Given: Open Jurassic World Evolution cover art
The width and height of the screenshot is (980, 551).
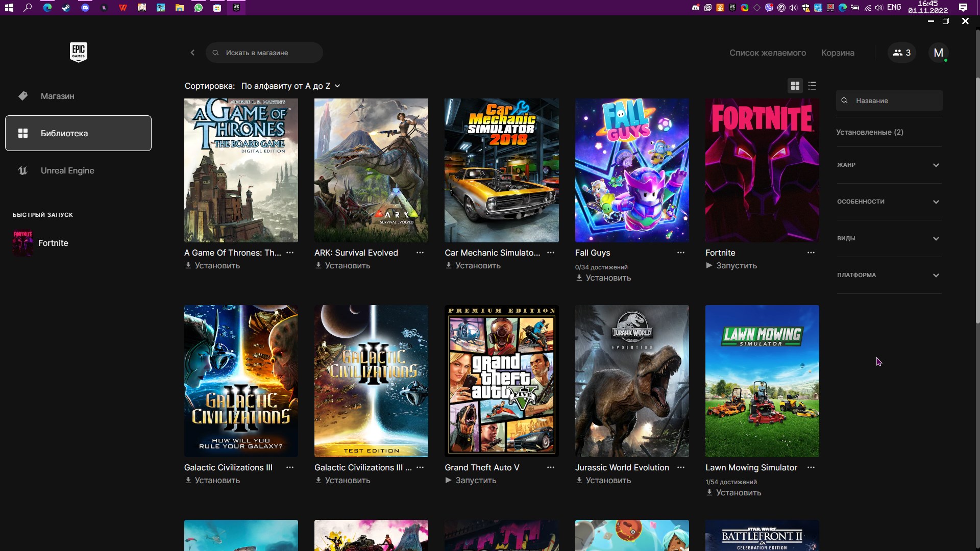Looking at the screenshot, I should click(x=632, y=381).
